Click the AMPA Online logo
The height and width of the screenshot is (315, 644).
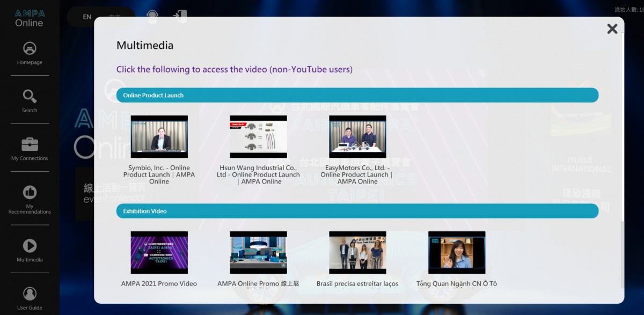(30, 18)
